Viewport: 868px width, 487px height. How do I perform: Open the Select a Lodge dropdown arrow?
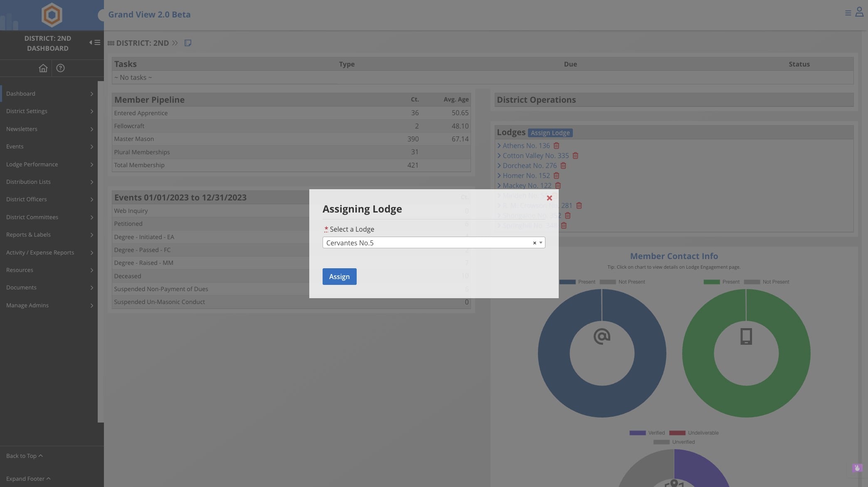(540, 242)
